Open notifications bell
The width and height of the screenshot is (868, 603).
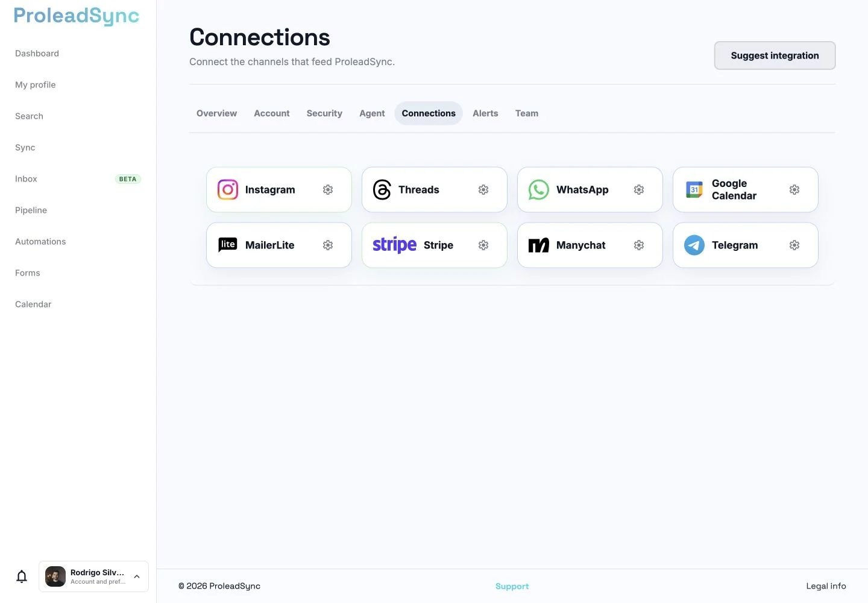point(22,576)
